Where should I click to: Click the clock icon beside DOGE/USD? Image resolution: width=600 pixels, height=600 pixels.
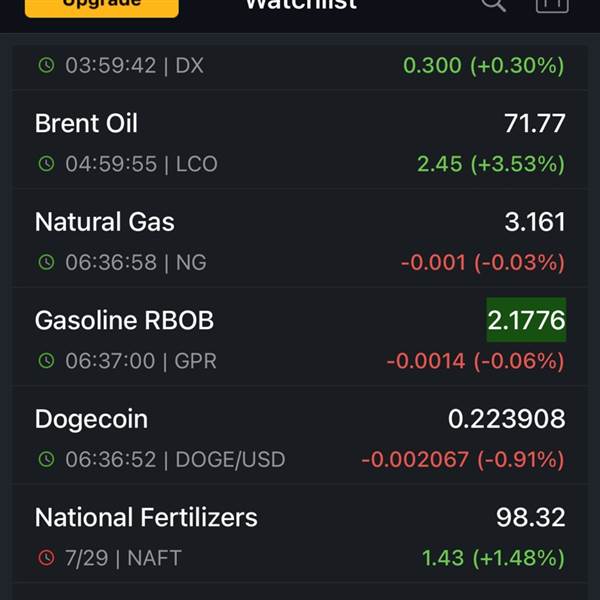coord(46,459)
